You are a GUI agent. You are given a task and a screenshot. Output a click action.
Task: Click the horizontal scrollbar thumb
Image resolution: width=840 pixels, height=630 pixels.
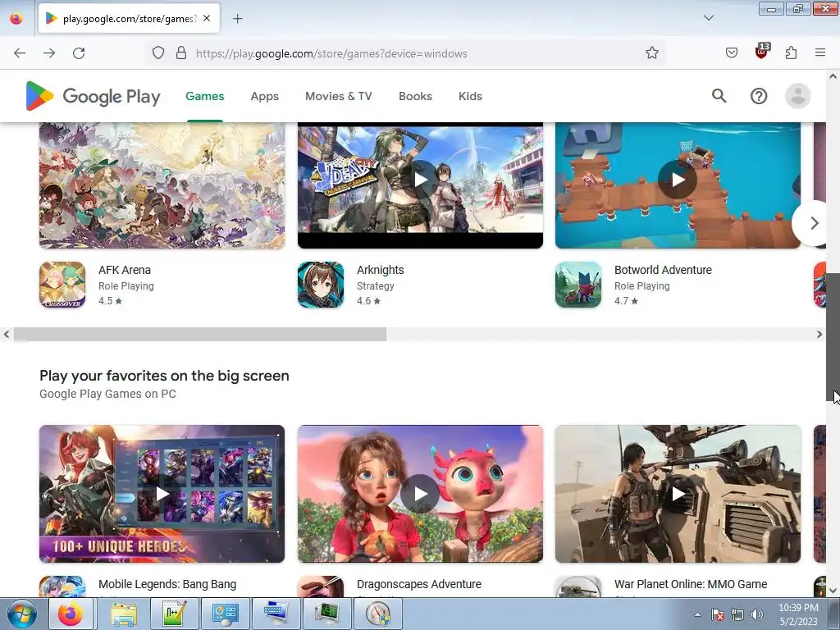pos(200,335)
